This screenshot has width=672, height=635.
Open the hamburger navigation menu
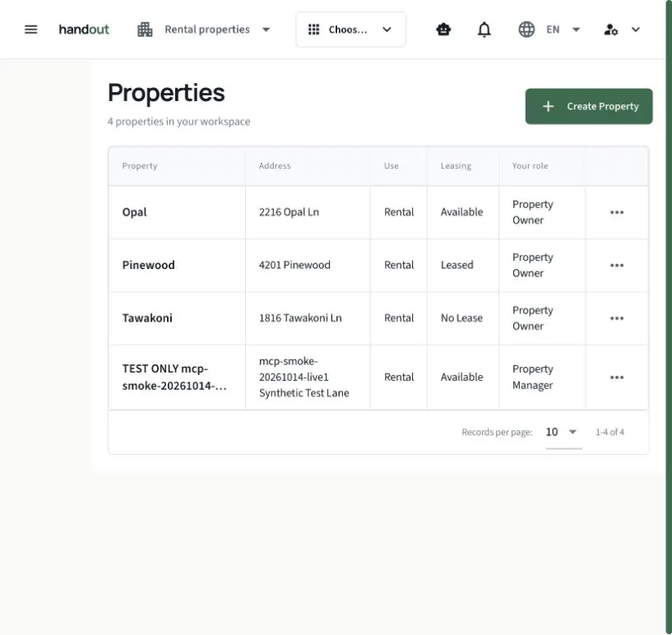click(31, 30)
